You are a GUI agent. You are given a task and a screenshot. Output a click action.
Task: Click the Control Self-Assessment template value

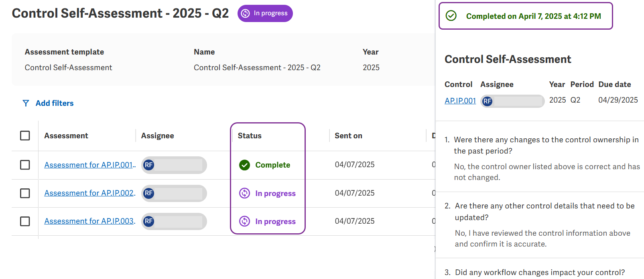tap(68, 68)
